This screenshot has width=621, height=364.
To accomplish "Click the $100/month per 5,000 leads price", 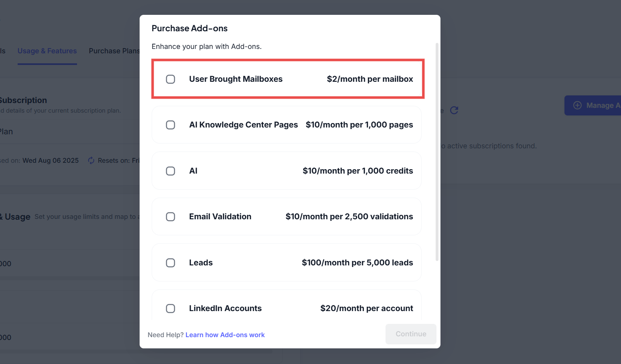I will click(x=357, y=263).
